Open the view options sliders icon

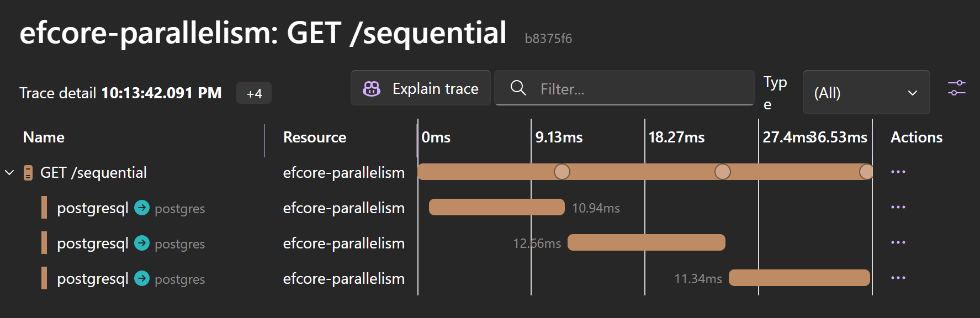click(957, 88)
